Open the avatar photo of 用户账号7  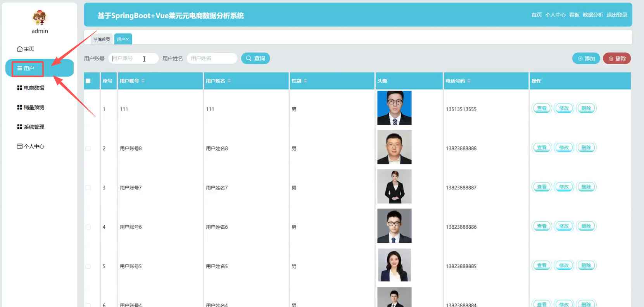pos(394,186)
